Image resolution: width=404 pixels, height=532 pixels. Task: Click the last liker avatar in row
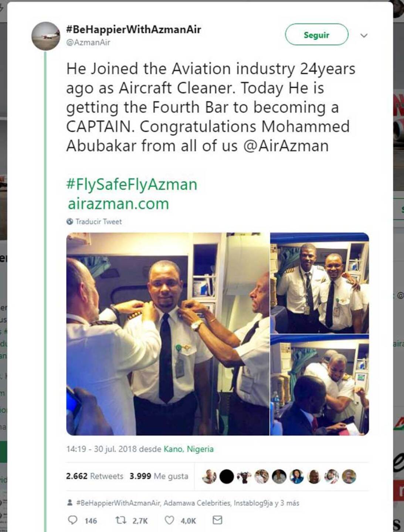pyautogui.click(x=349, y=477)
